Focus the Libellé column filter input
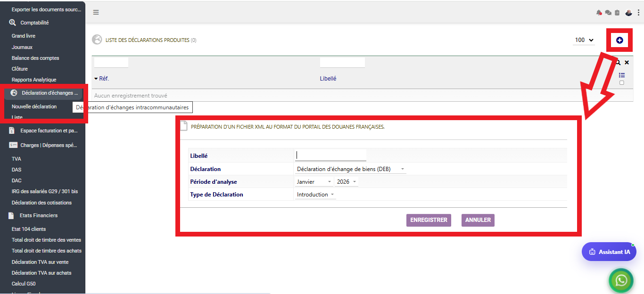Viewport: 644px width, 294px height. pyautogui.click(x=342, y=62)
